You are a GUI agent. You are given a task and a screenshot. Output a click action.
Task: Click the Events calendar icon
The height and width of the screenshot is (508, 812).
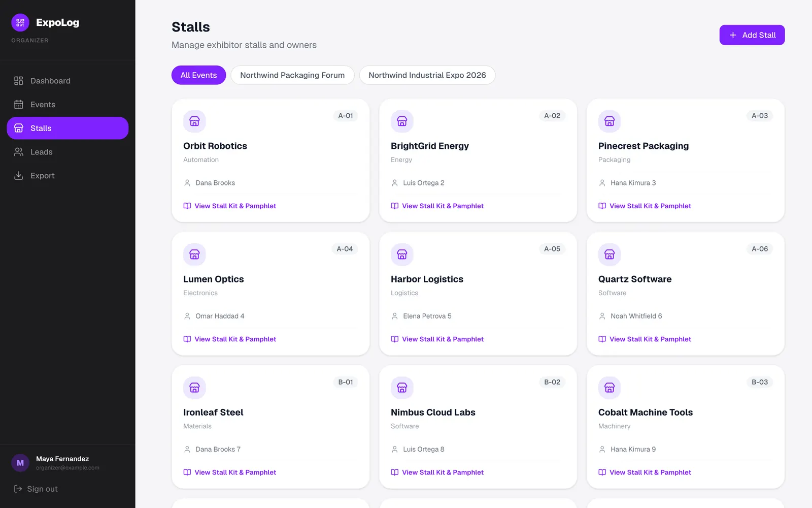[19, 105]
